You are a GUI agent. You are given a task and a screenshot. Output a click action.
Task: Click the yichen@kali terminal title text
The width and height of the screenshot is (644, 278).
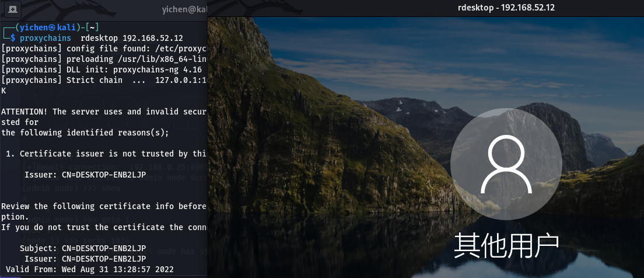pyautogui.click(x=184, y=9)
